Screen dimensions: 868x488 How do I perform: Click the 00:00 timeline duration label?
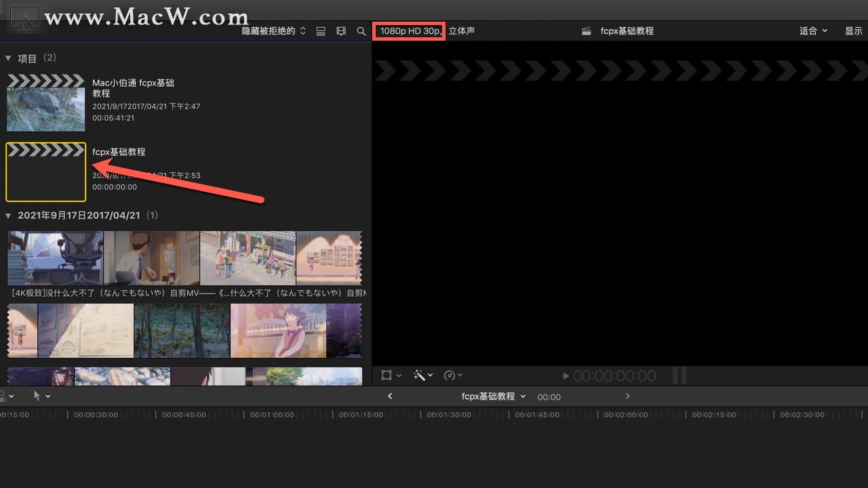pyautogui.click(x=549, y=397)
